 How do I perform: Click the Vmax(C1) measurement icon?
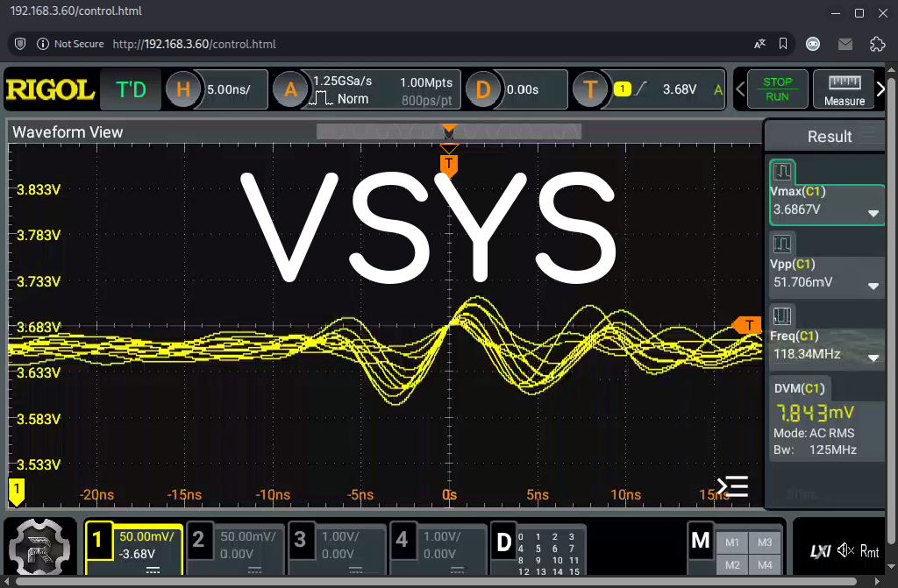tap(782, 171)
